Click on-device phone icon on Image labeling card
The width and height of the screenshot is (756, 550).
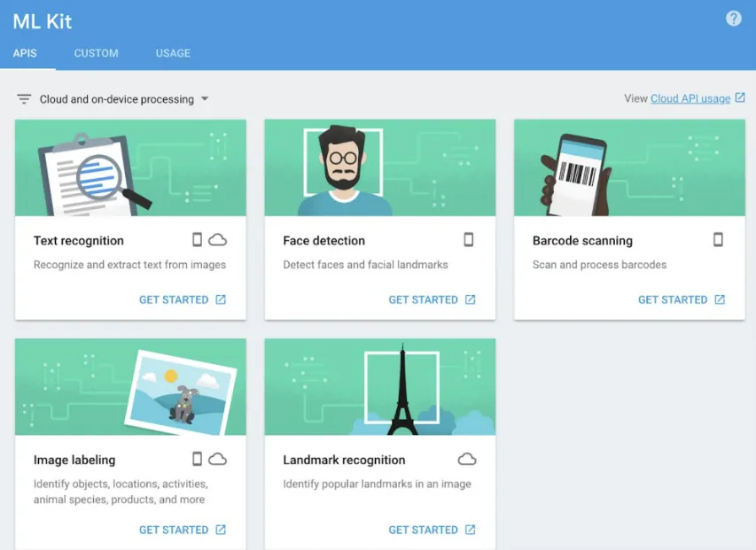(197, 459)
